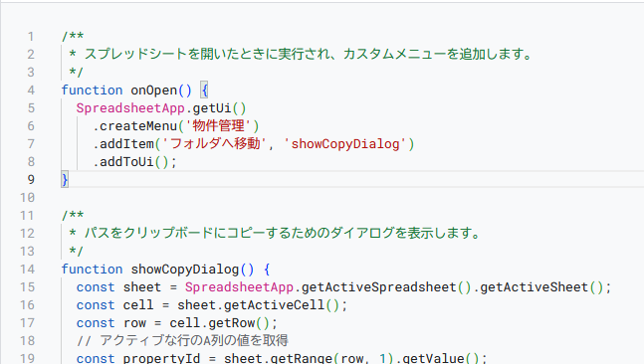
Task: Click the '物件管理' string
Action: point(219,126)
